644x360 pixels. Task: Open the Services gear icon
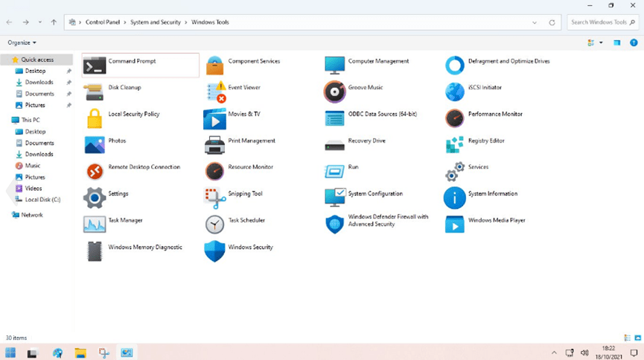(x=454, y=171)
